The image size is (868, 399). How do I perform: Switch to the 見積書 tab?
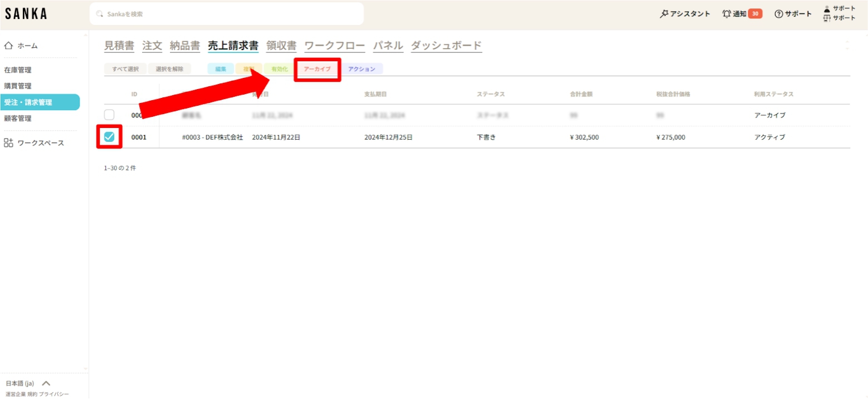(119, 46)
